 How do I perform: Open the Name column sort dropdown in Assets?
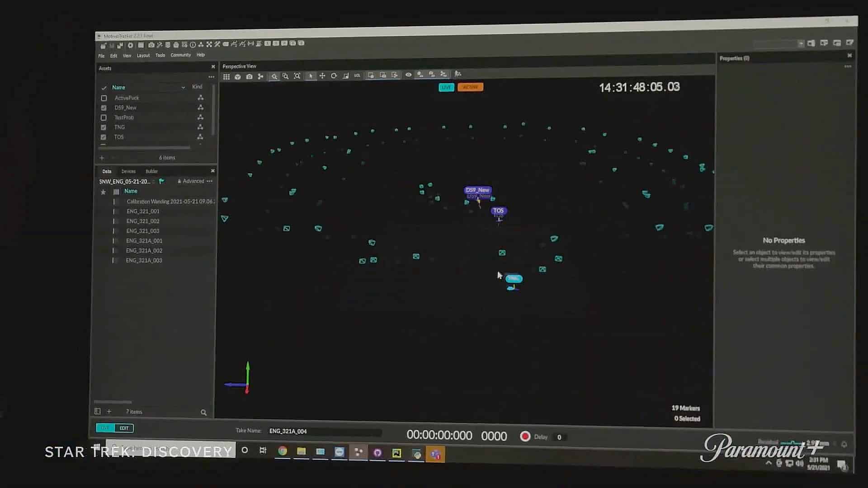pos(183,87)
